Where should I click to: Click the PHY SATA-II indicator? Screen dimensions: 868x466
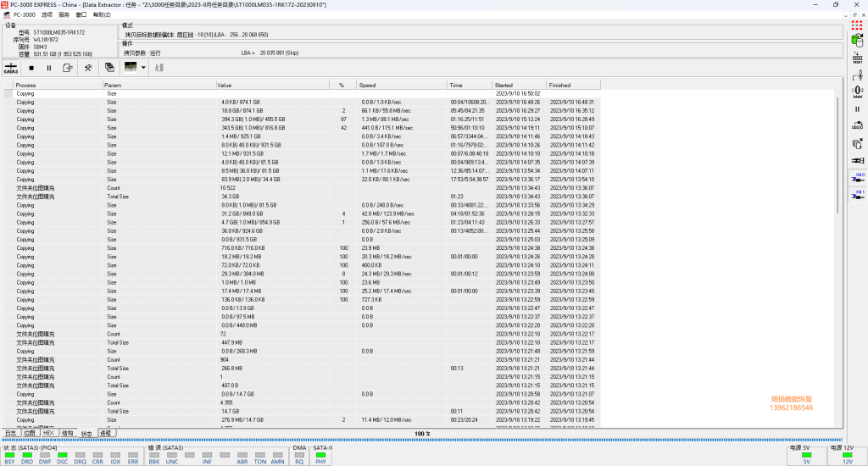click(320, 458)
